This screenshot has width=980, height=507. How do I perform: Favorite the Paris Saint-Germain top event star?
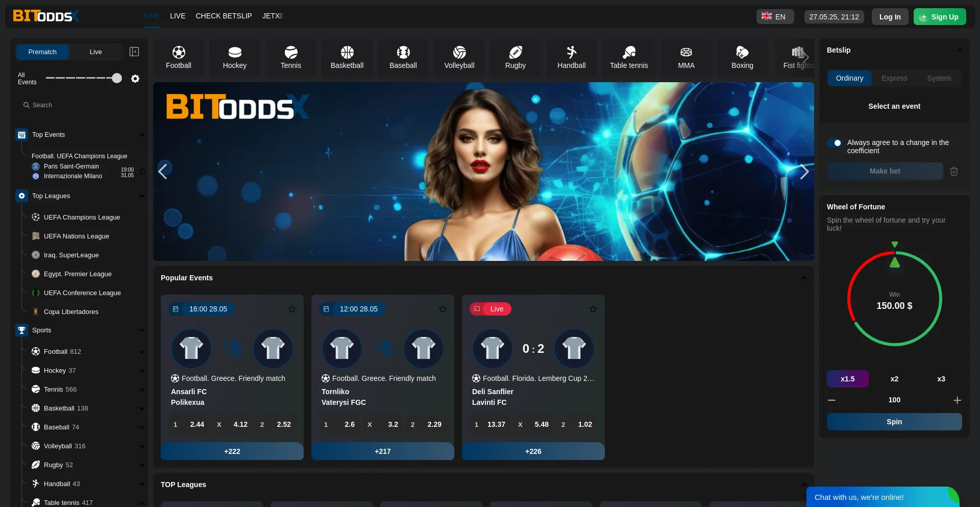point(143,171)
